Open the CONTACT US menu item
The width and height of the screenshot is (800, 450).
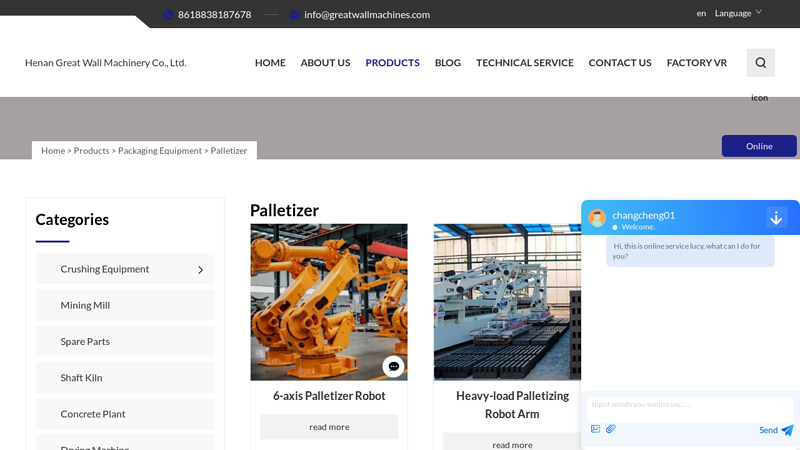620,63
